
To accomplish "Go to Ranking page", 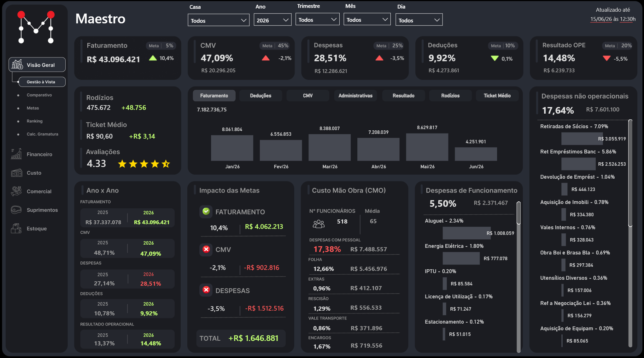I will pyautogui.click(x=34, y=121).
